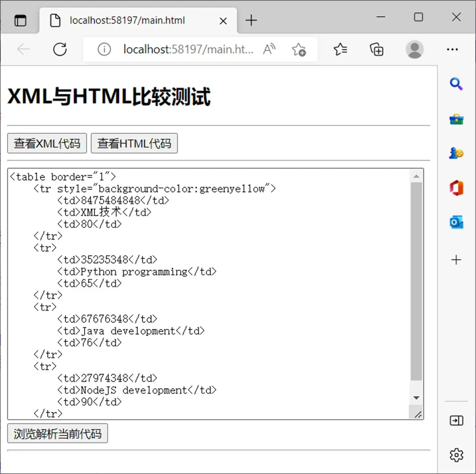Click the 'background-color:greenyellow' line
The image size is (476, 474).
click(154, 188)
